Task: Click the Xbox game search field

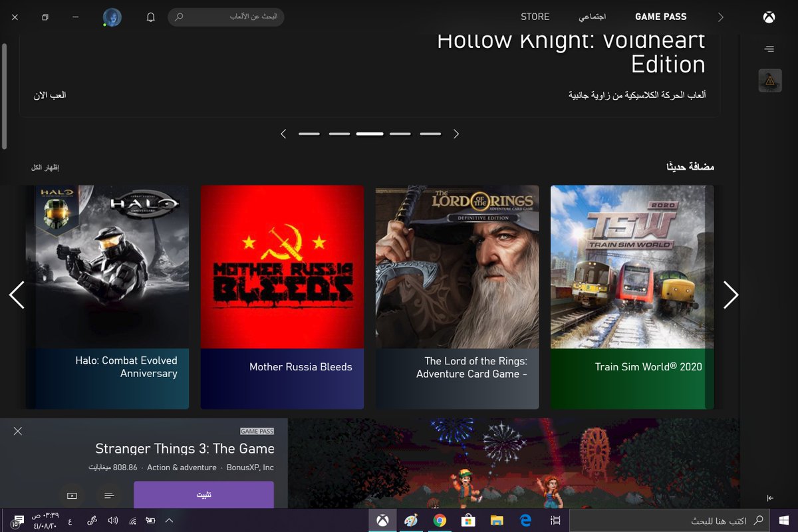Action: tap(226, 17)
